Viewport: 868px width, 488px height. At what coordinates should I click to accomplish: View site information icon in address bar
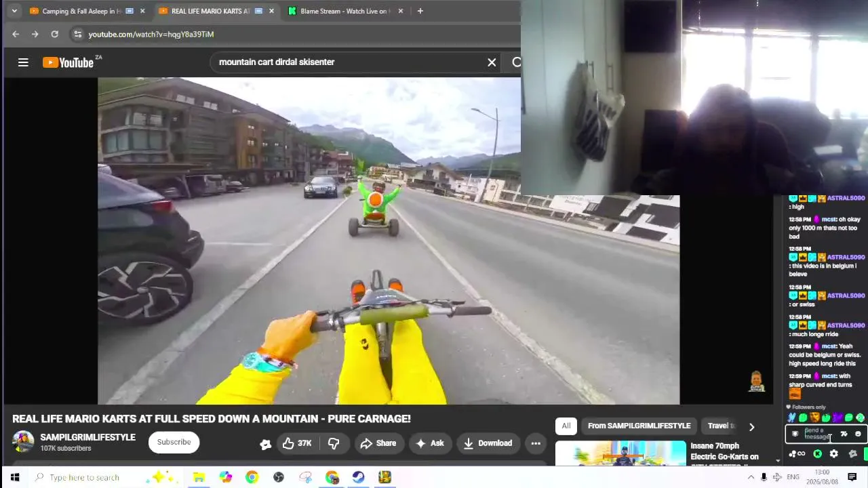click(x=78, y=34)
